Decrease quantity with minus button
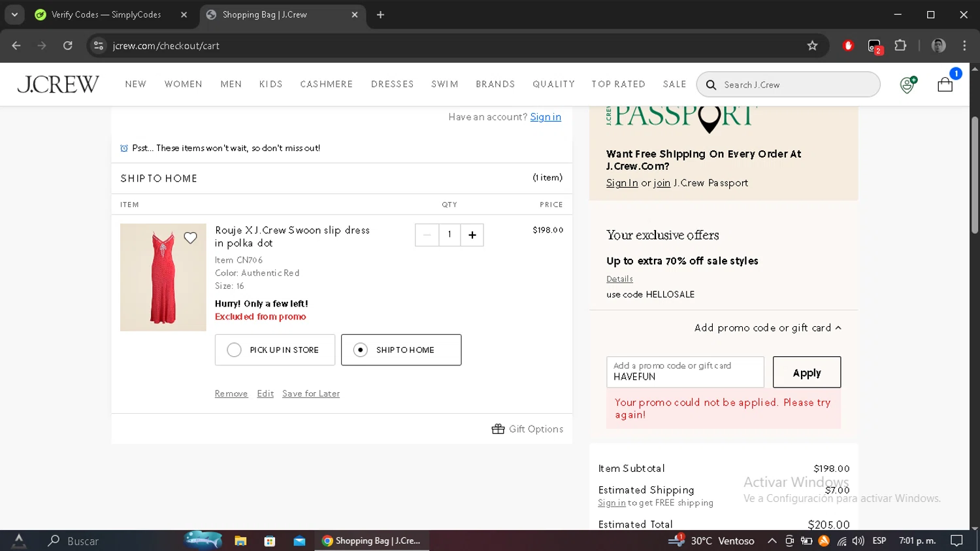This screenshot has width=980, height=551. [x=427, y=235]
